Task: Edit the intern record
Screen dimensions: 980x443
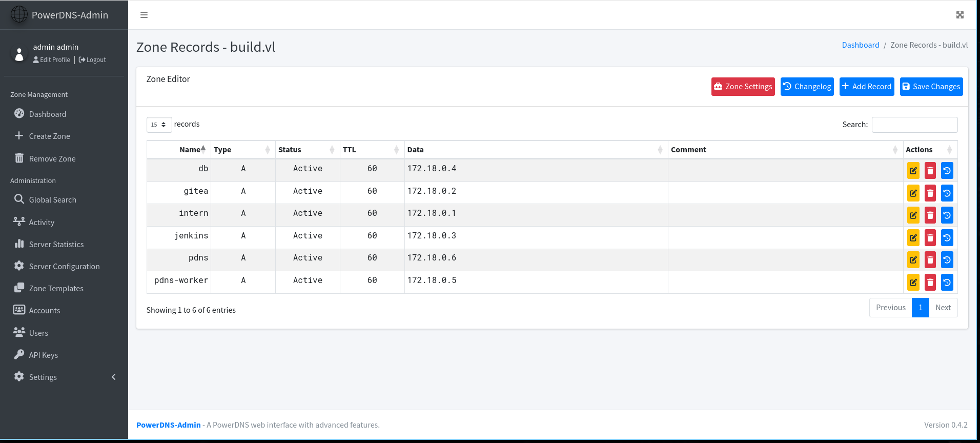Action: click(x=913, y=215)
